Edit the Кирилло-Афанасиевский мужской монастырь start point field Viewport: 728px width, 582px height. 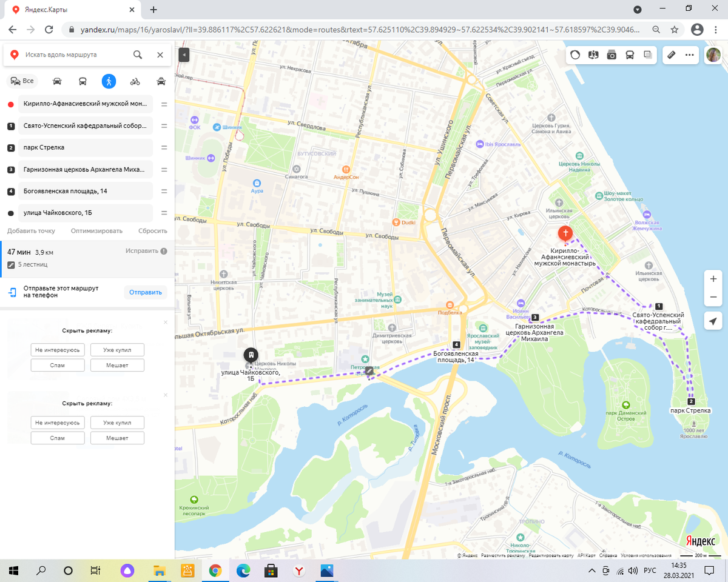click(x=86, y=104)
